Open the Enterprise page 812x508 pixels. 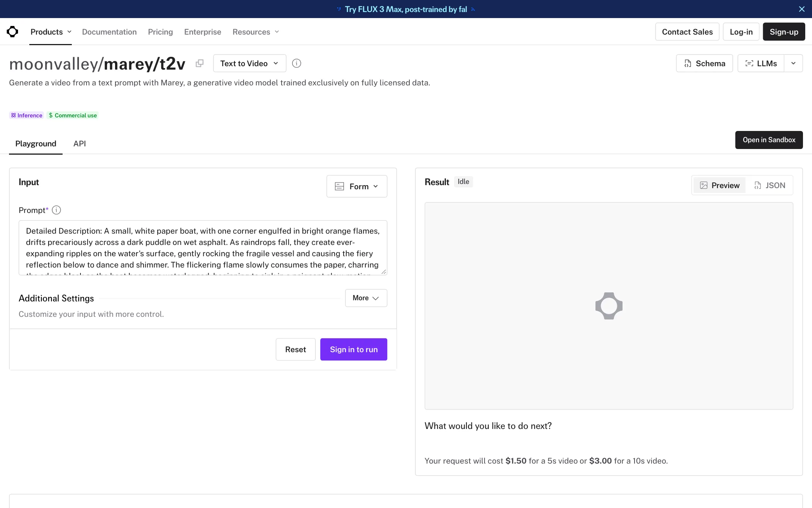coord(203,32)
